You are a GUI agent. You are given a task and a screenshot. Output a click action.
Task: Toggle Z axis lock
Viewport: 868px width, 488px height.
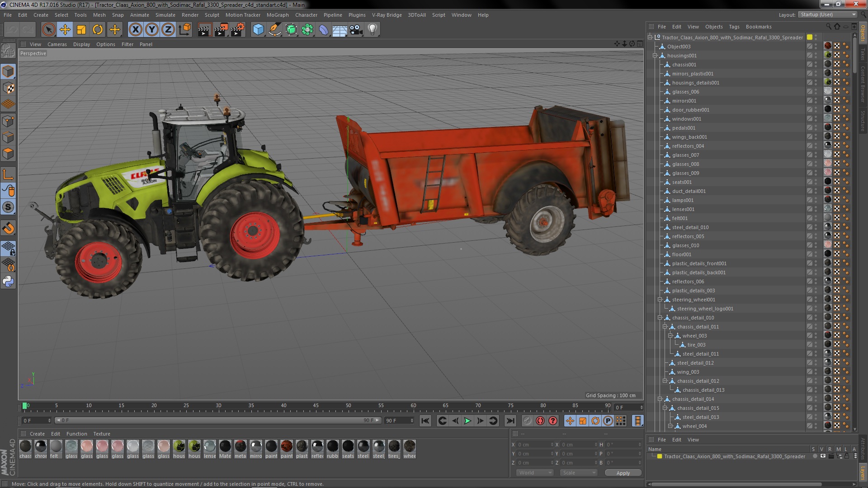point(168,30)
